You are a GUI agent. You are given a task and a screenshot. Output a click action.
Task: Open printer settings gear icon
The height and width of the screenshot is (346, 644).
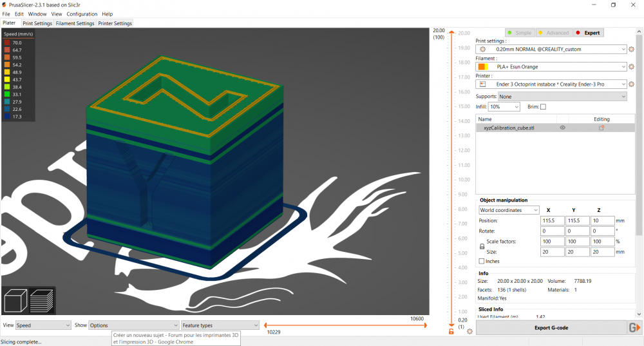(x=631, y=84)
